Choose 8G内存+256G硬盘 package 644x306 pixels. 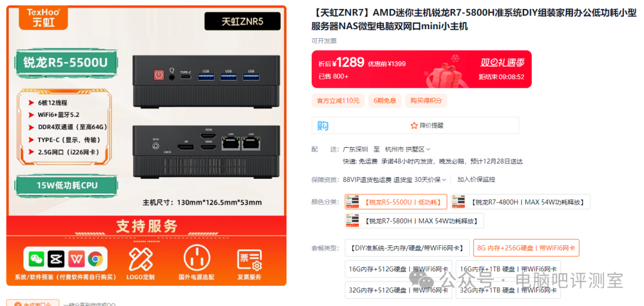[x=526, y=248]
